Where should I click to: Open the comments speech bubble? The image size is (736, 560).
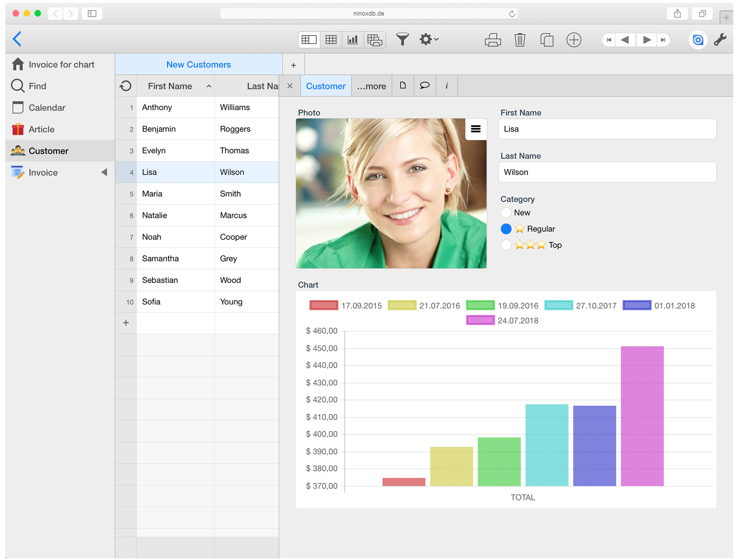pyautogui.click(x=424, y=86)
